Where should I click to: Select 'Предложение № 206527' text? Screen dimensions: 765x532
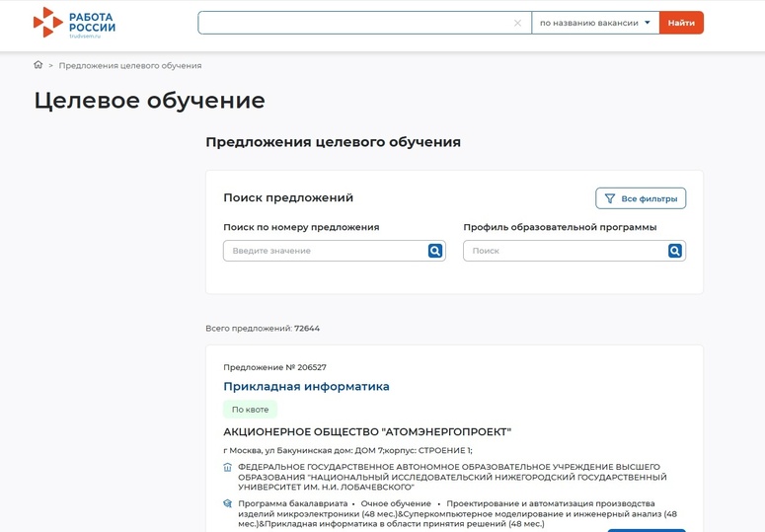pyautogui.click(x=274, y=367)
